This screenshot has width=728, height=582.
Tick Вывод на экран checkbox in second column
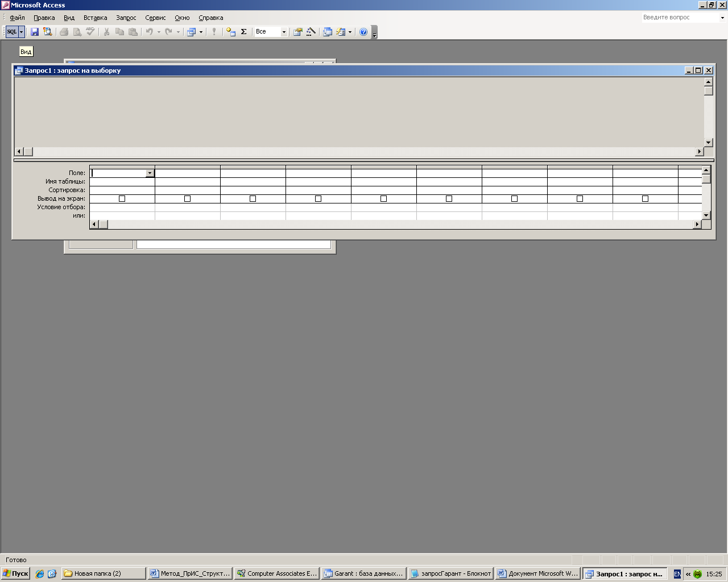187,198
